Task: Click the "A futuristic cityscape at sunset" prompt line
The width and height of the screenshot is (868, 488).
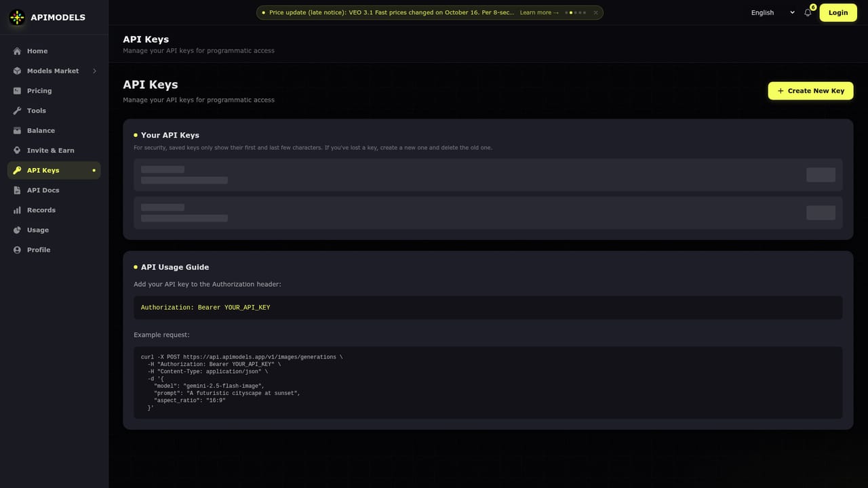Action: coord(227,393)
